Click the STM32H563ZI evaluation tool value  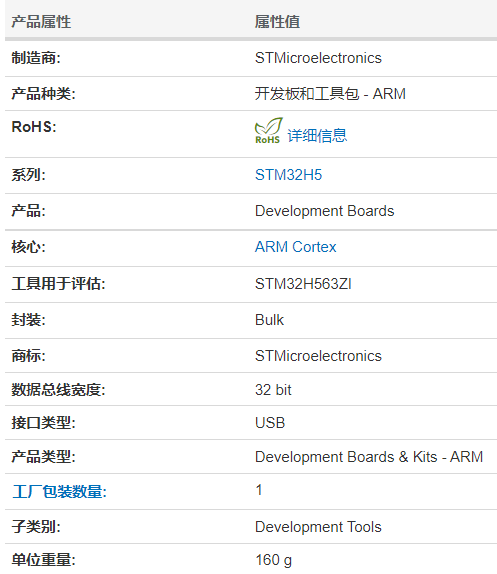coord(303,284)
